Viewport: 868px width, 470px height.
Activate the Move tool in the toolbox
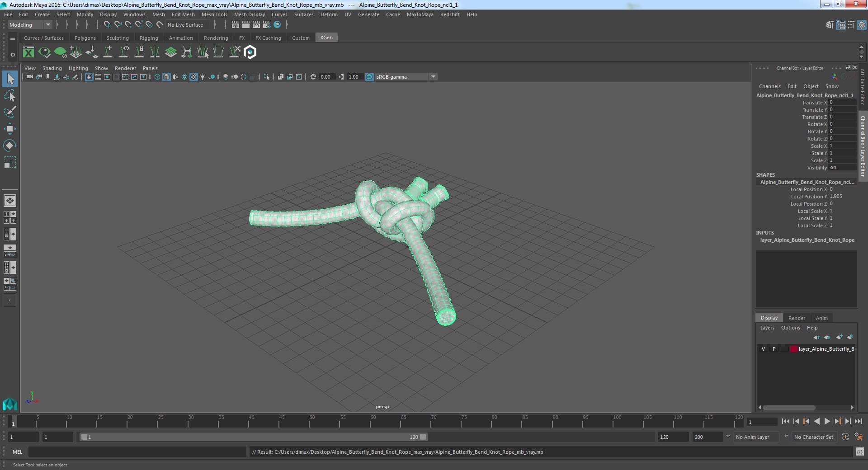9,129
